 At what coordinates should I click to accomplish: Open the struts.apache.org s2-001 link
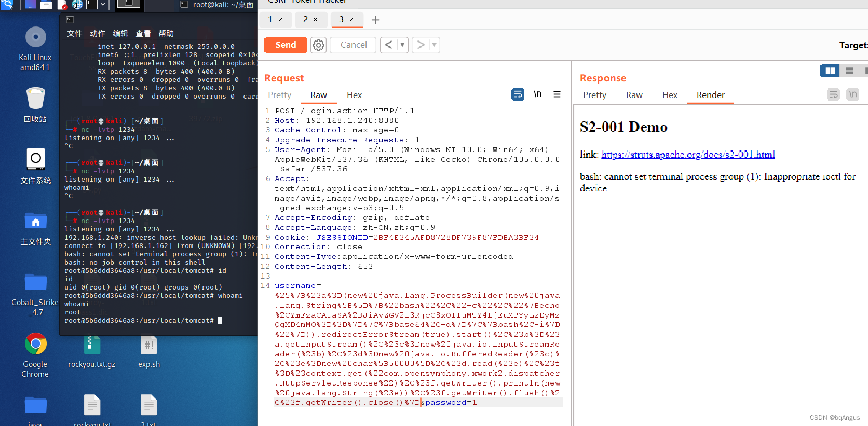pos(688,155)
